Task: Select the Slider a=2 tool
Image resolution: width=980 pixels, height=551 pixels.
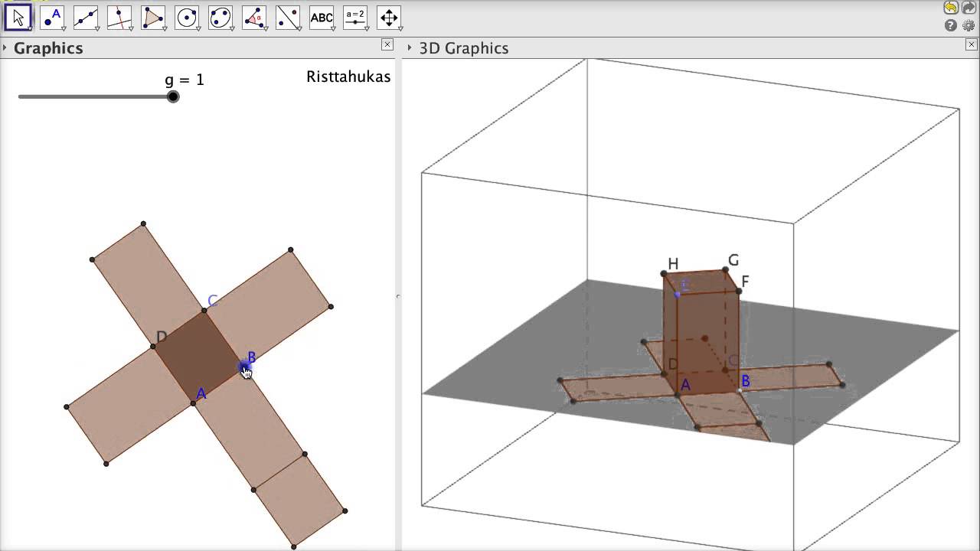Action: (x=355, y=18)
